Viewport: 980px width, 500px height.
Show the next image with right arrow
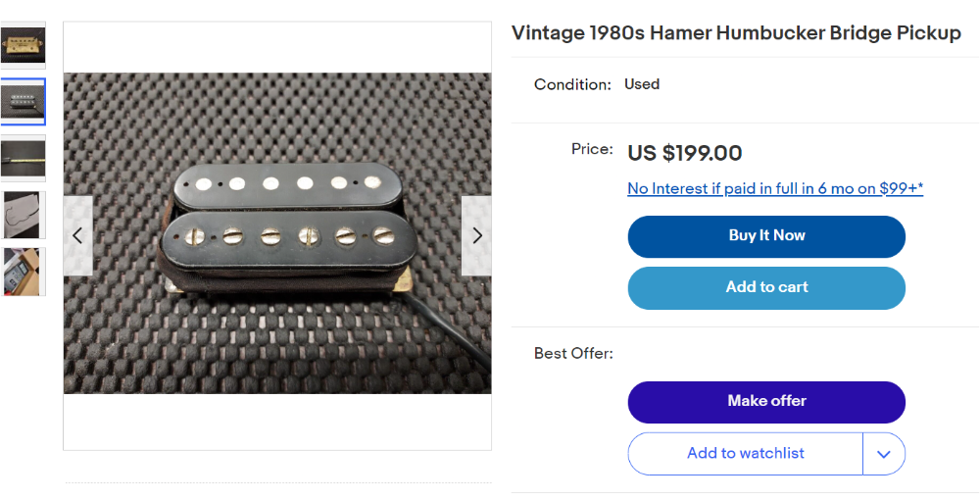476,235
